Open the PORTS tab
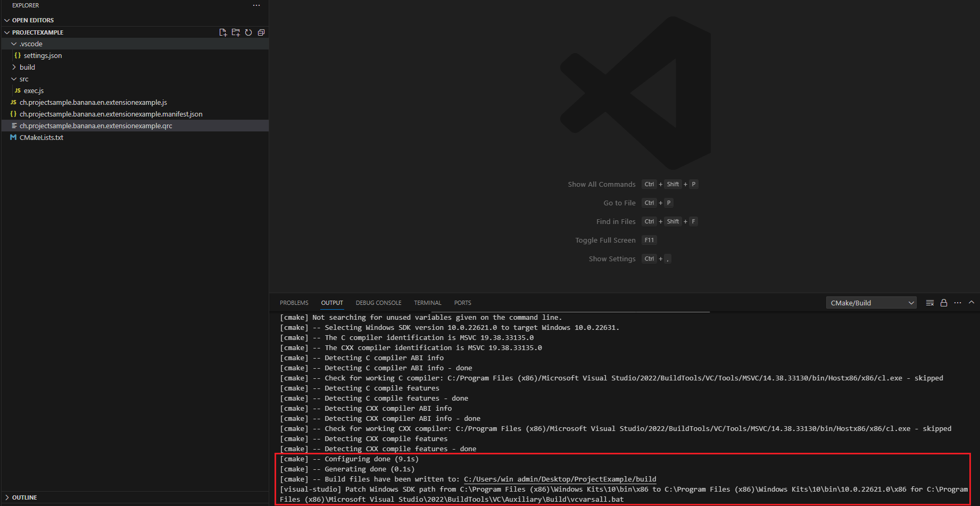The image size is (980, 506). pyautogui.click(x=462, y=303)
